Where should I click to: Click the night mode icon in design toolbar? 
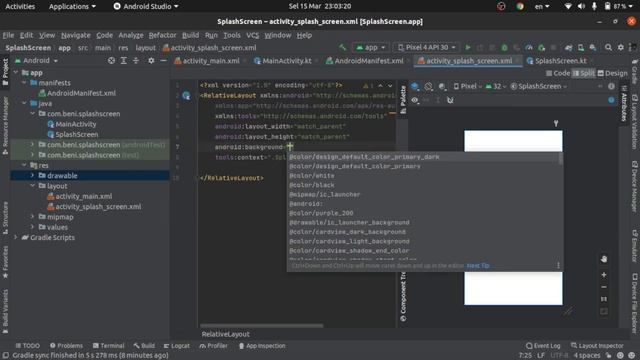442,86
